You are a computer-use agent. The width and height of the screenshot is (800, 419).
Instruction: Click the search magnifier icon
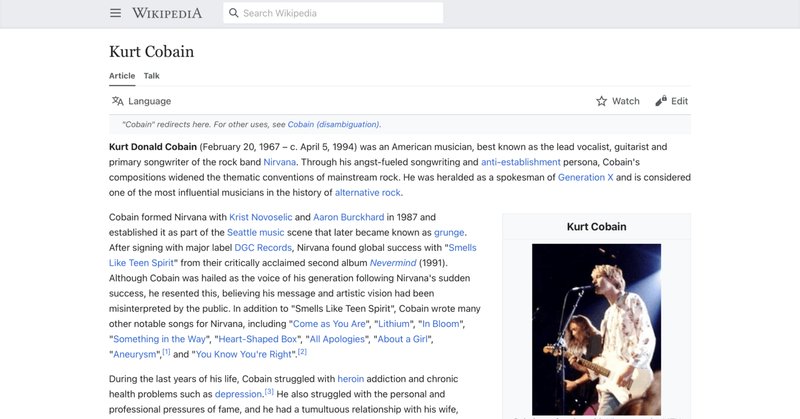pyautogui.click(x=234, y=13)
